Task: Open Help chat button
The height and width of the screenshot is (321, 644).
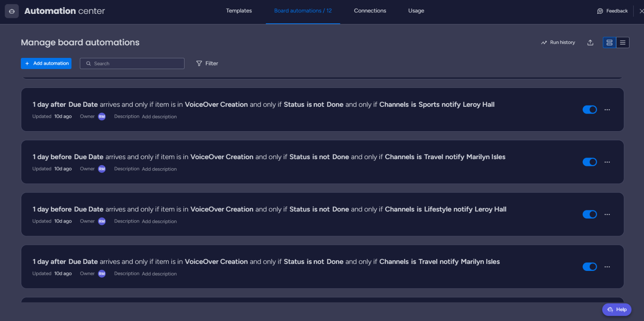Action: point(617,309)
